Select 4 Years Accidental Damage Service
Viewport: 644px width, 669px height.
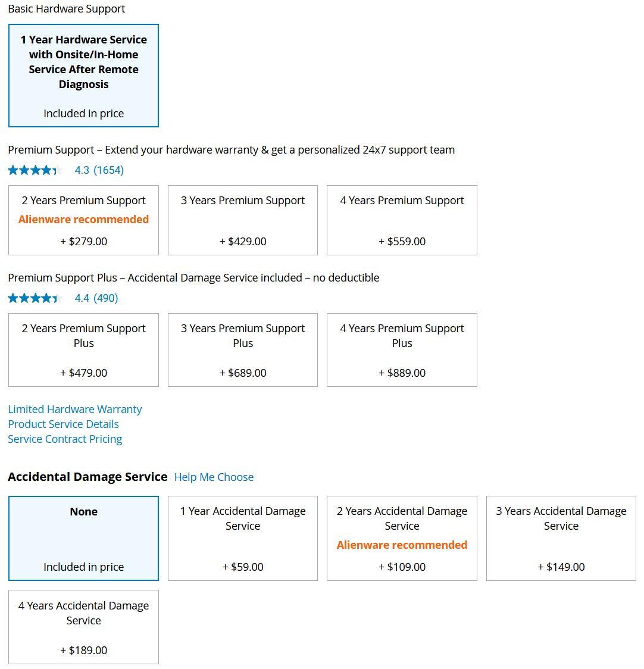pos(83,627)
